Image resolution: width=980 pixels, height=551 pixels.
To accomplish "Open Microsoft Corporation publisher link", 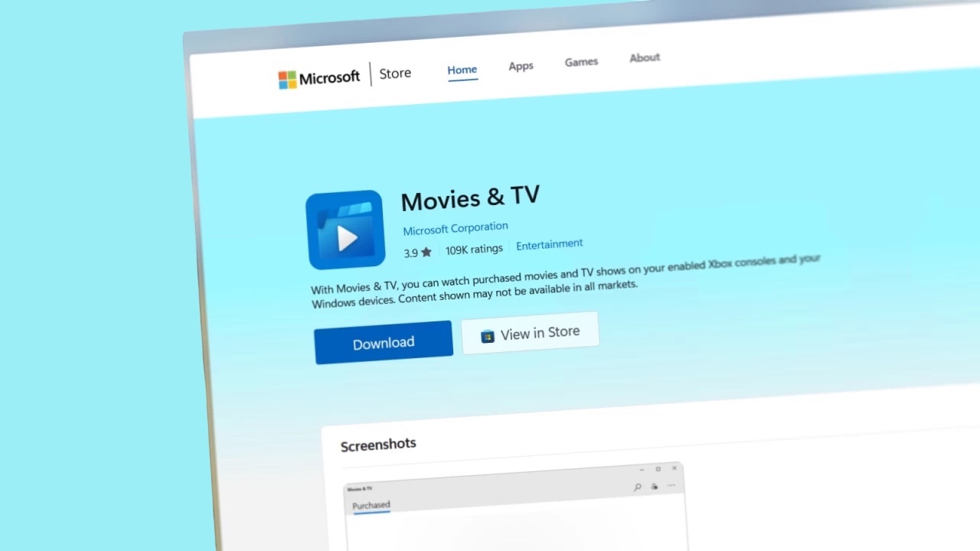I will coord(456,228).
